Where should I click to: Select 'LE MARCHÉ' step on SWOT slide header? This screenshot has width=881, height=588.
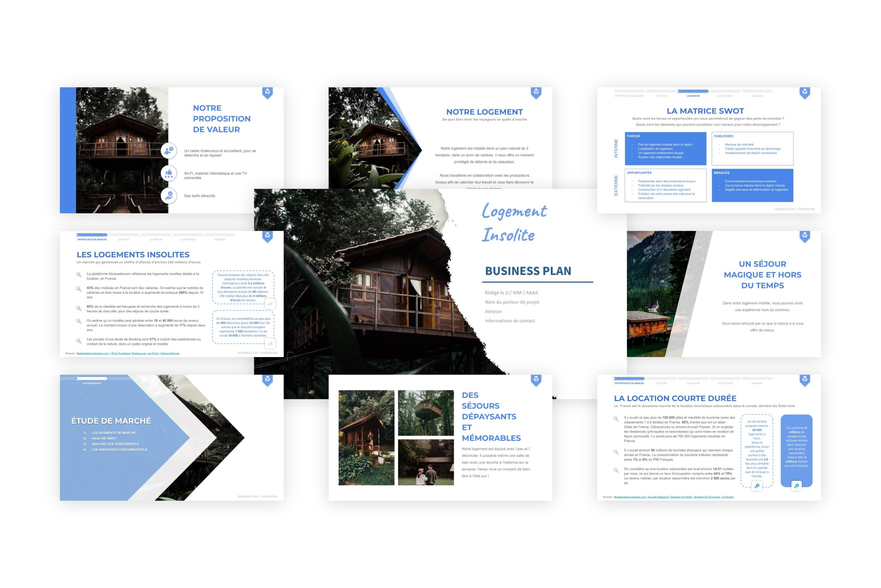tap(693, 96)
